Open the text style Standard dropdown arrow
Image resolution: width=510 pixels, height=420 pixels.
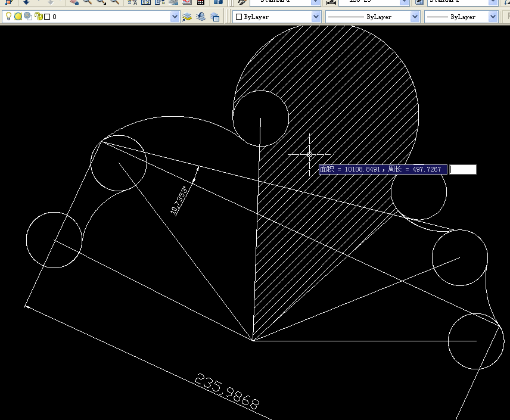(315, 2)
